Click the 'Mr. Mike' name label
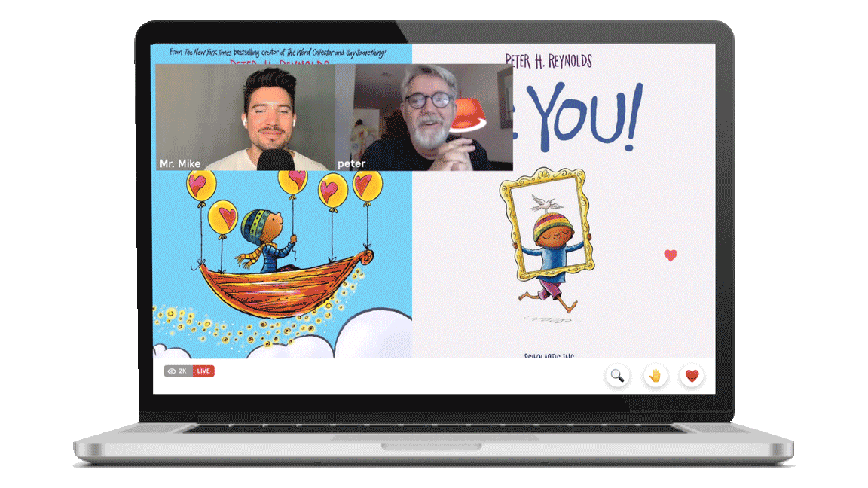Viewport: 868px width, 488px height. 180,163
